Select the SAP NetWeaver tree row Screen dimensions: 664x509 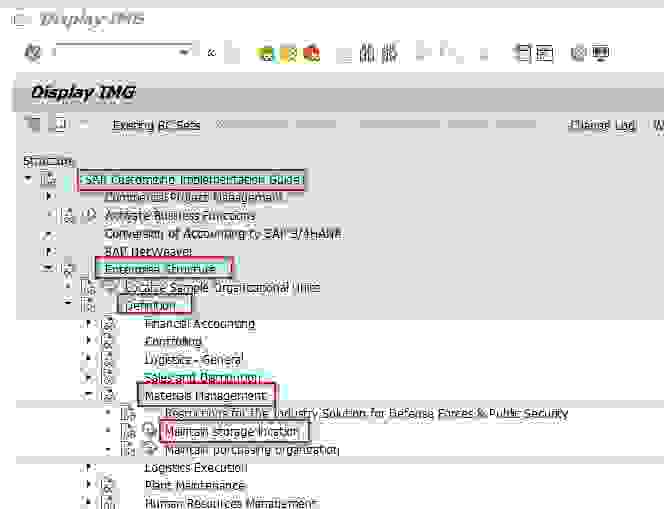tap(148, 252)
